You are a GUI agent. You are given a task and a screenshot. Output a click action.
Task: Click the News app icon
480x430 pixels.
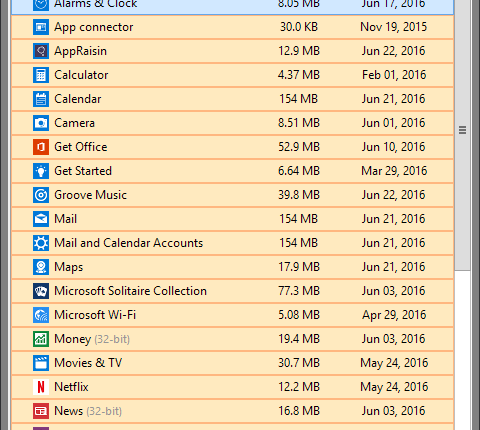point(41,411)
